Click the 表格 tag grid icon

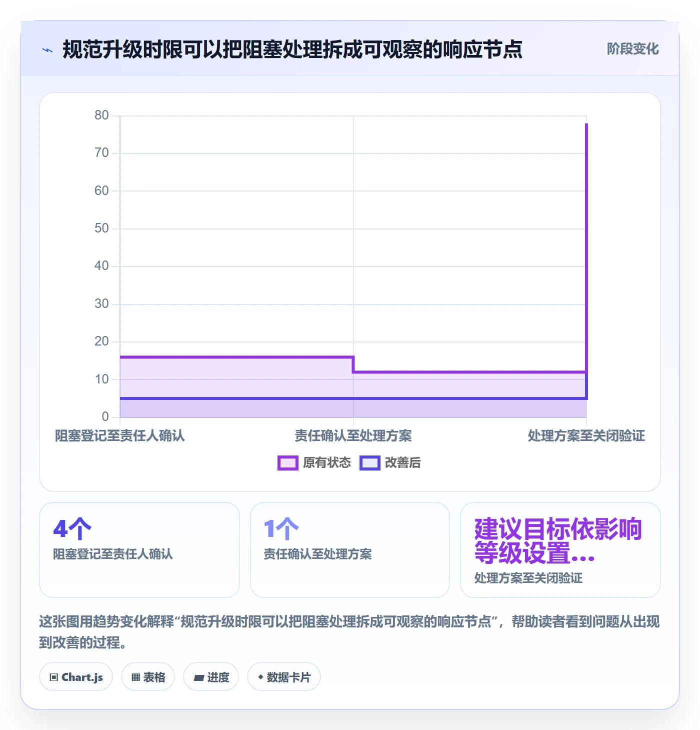[135, 677]
